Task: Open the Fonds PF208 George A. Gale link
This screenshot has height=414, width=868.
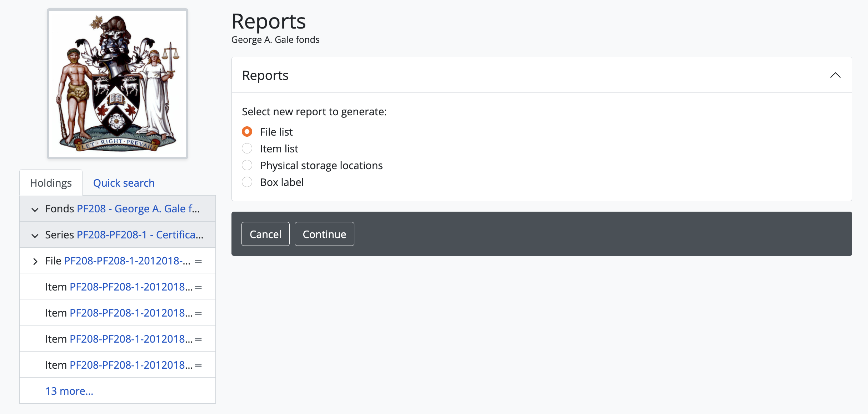Action: (138, 208)
